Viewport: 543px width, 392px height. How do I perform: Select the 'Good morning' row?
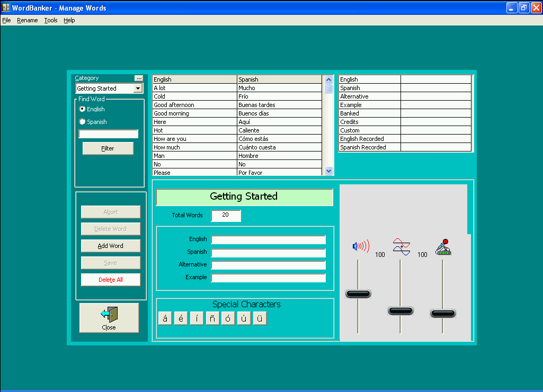pyautogui.click(x=237, y=113)
